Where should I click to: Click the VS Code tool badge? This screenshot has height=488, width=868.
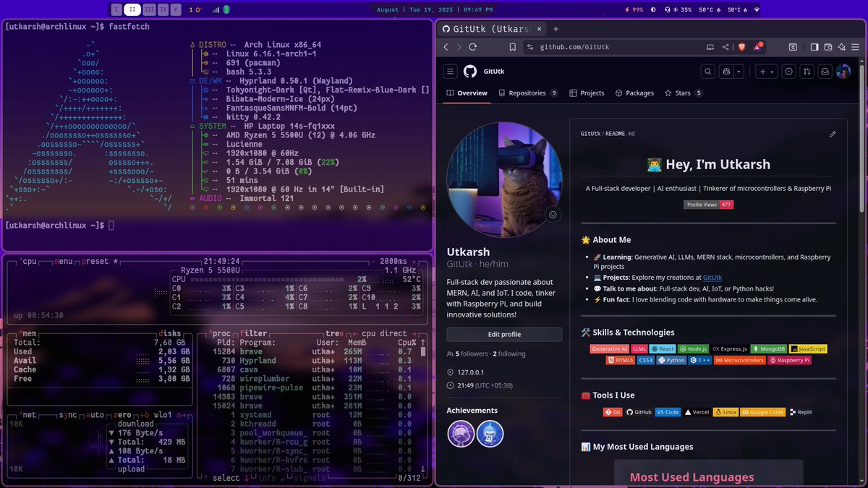(668, 412)
